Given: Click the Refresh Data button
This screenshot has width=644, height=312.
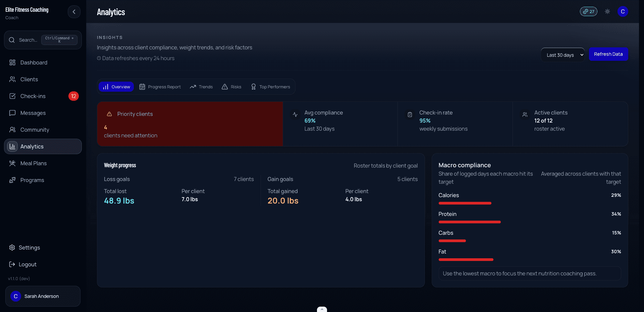Looking at the screenshot, I should (x=608, y=54).
